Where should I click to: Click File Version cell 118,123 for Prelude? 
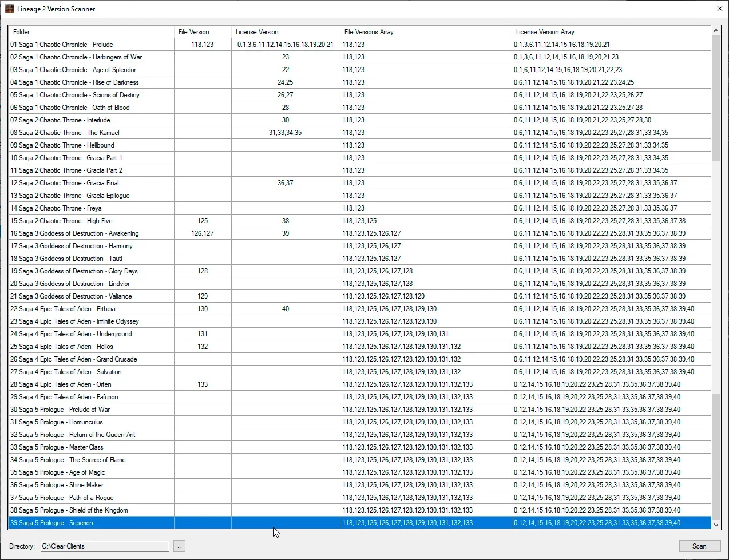click(x=203, y=45)
